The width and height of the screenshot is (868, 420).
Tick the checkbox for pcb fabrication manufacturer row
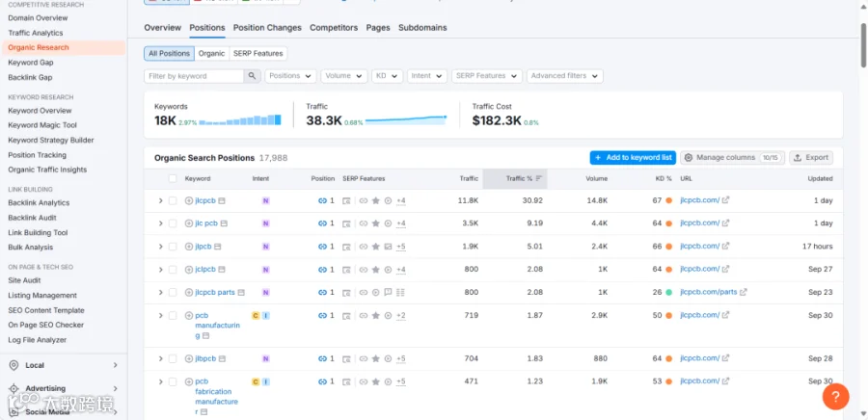coord(173,381)
